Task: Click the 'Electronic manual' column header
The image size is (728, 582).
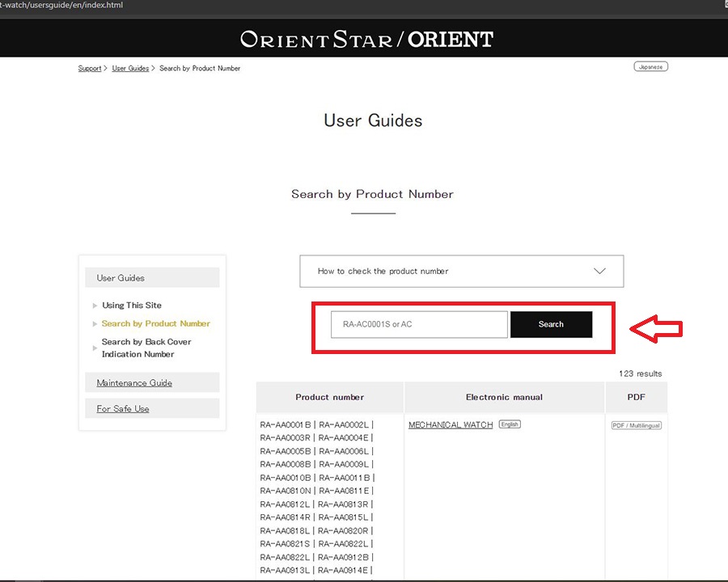Action: [504, 397]
